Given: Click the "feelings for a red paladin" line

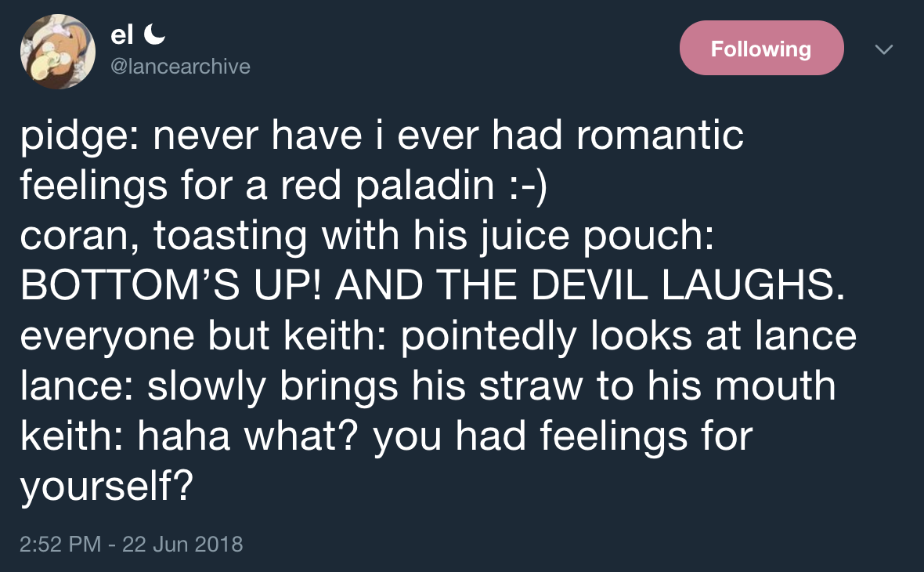Looking at the screenshot, I should pos(258,186).
